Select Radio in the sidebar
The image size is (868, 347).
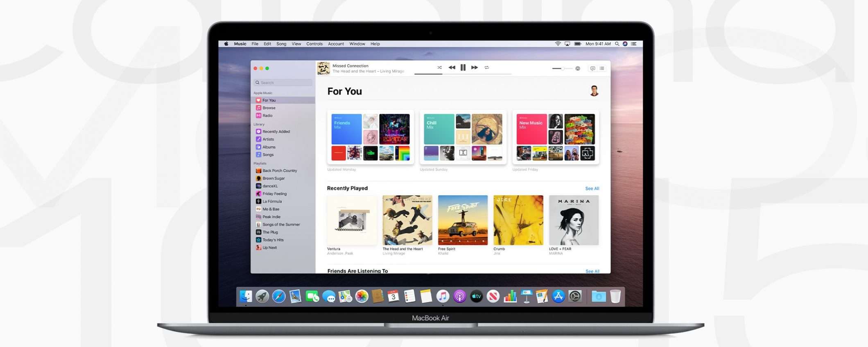tap(267, 116)
